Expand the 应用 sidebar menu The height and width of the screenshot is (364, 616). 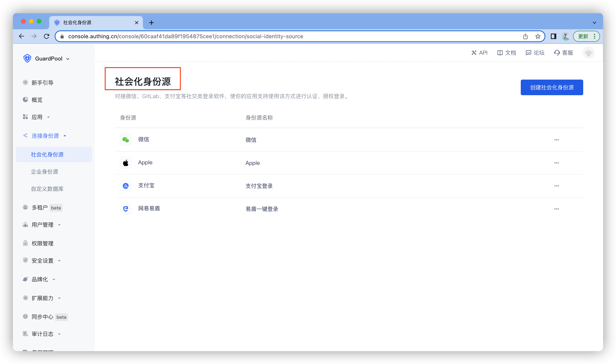[37, 117]
